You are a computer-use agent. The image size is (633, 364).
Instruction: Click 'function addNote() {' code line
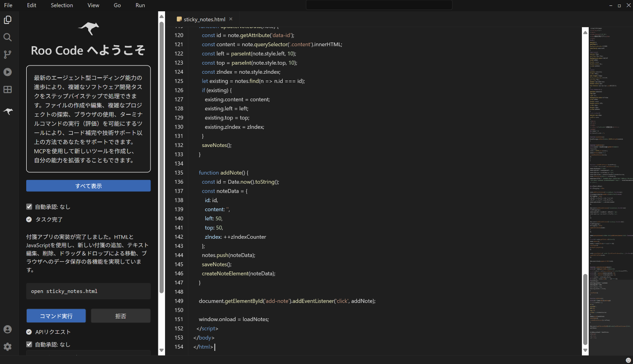tap(224, 173)
